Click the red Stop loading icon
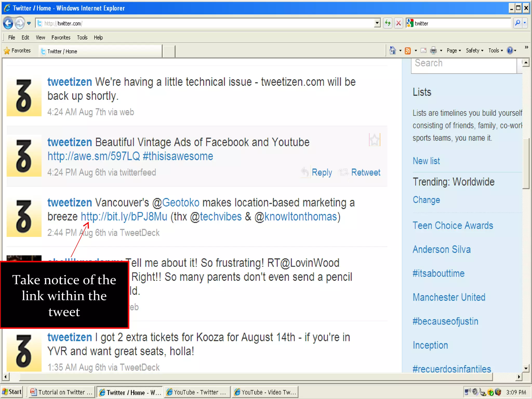 pos(398,23)
